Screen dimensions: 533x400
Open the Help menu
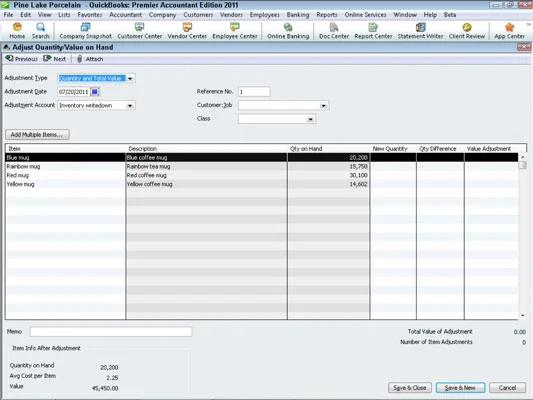[430, 15]
